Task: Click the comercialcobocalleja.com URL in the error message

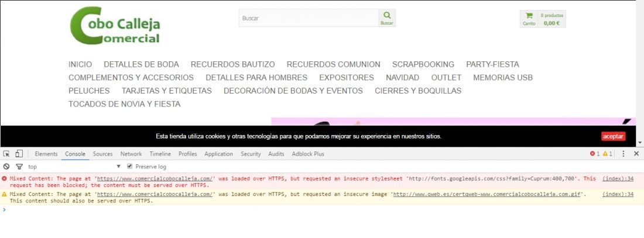Action: click(x=155, y=178)
